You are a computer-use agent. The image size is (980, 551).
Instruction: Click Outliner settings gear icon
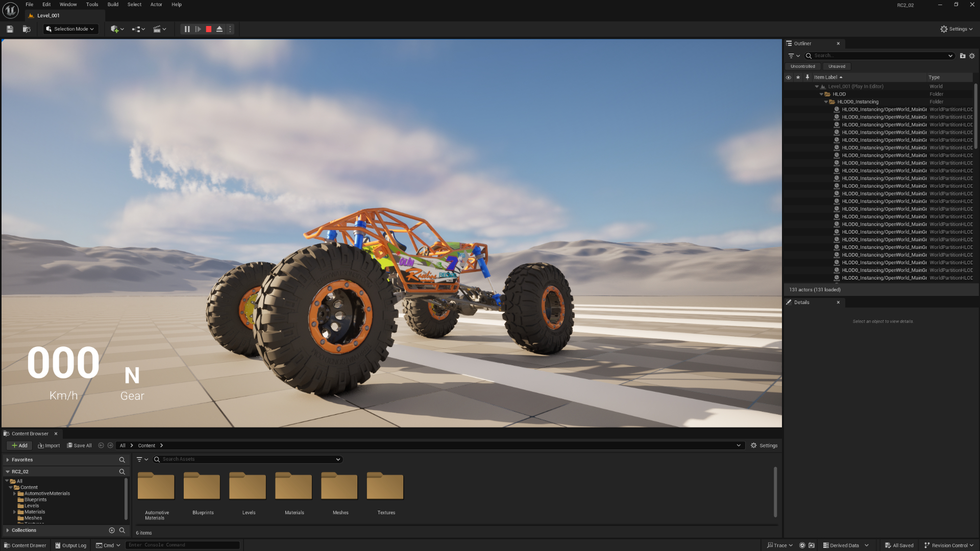[x=972, y=56]
